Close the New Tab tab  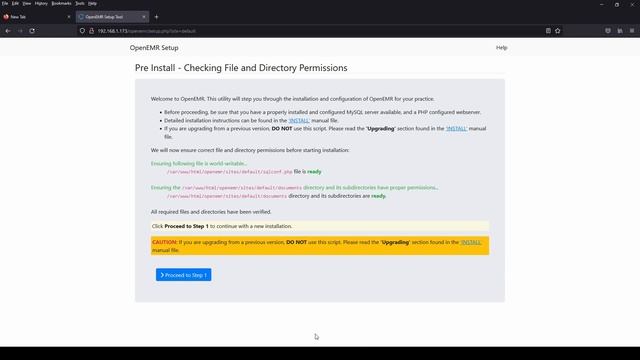(69, 17)
